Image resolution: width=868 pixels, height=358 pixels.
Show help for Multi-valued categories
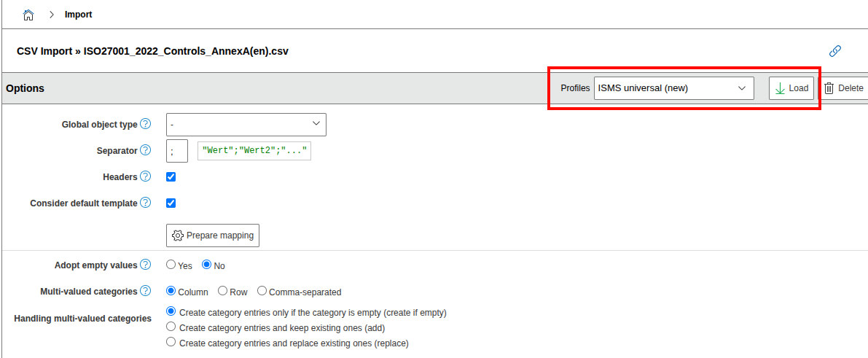pyautogui.click(x=146, y=291)
